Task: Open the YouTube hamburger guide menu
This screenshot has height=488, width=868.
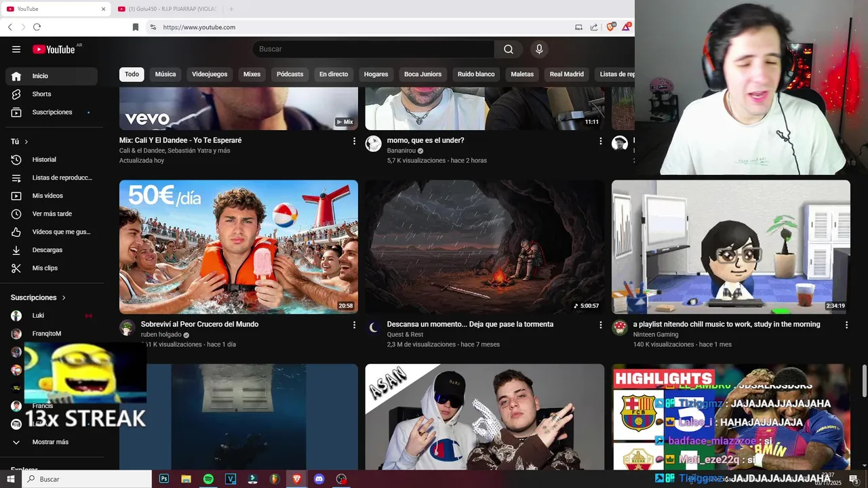Action: (16, 49)
